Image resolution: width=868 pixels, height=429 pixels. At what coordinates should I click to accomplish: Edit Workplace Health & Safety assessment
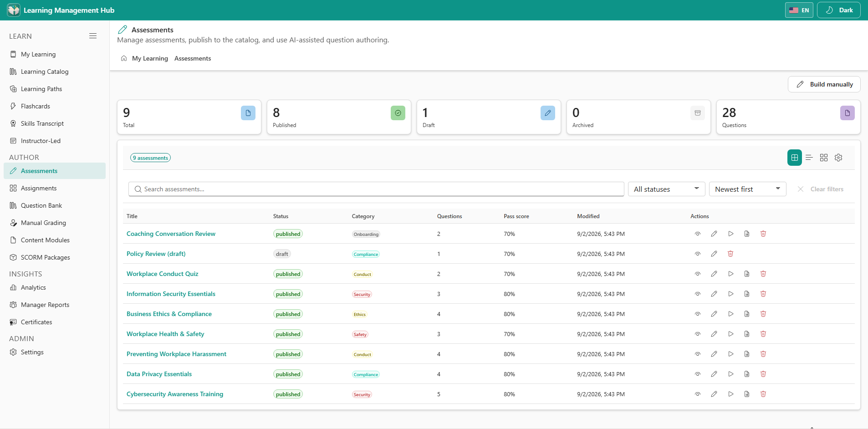(714, 334)
